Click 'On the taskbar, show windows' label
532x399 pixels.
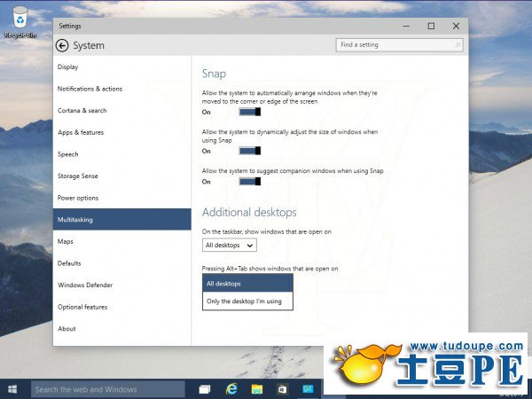[x=266, y=231]
